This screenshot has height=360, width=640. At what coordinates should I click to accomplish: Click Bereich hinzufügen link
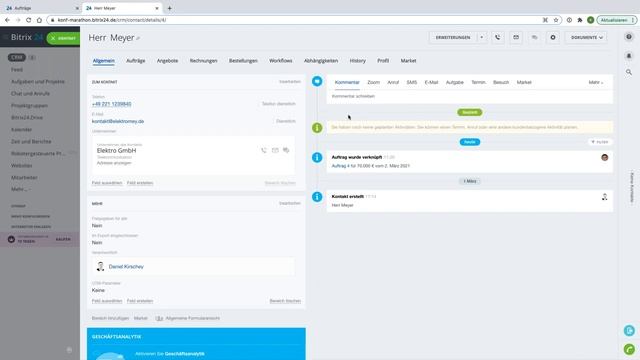(110, 318)
